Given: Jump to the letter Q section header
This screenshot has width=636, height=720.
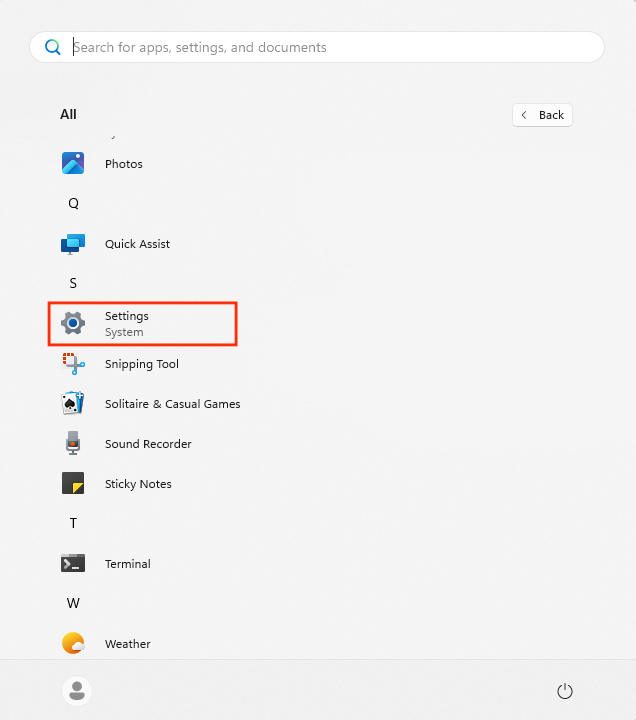Looking at the screenshot, I should click(73, 203).
